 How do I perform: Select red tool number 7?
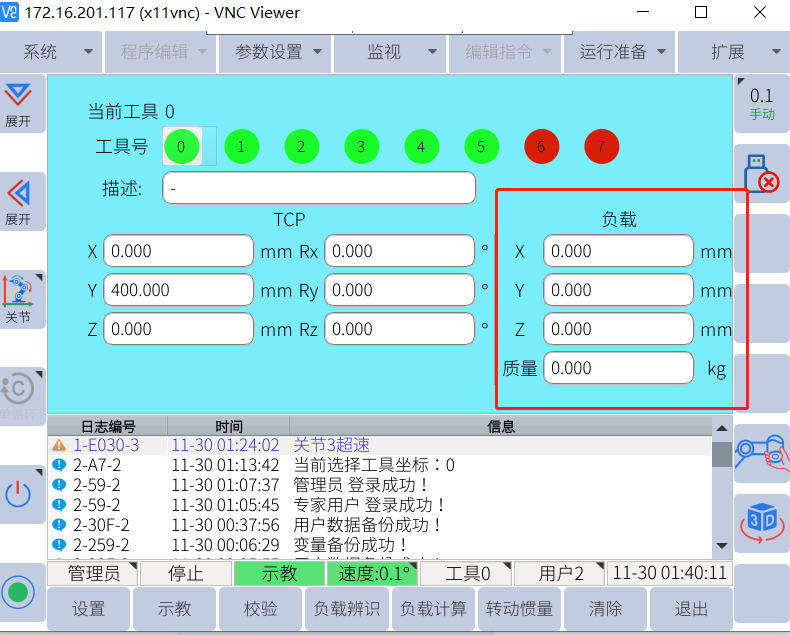[x=601, y=147]
